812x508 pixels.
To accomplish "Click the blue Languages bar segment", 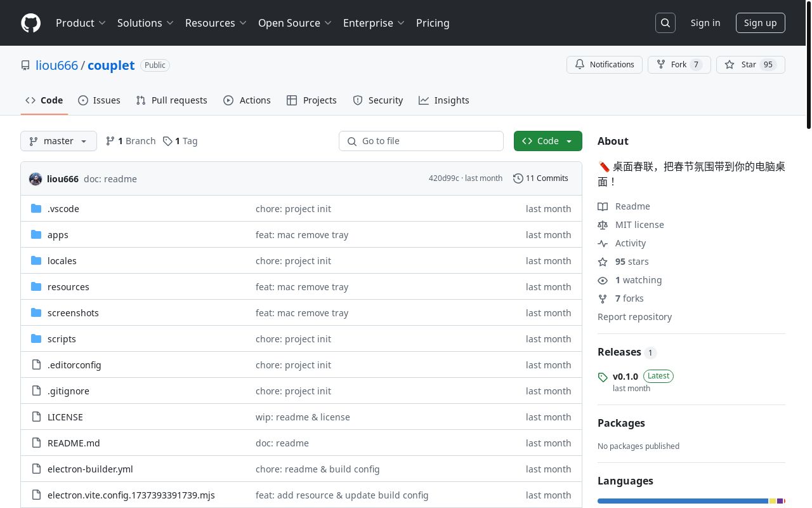I will (x=682, y=501).
